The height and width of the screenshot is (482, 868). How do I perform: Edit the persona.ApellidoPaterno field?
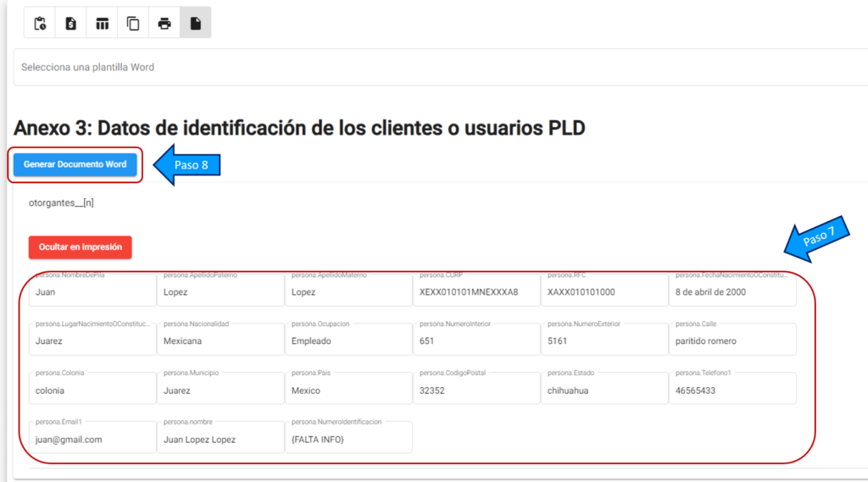point(220,290)
